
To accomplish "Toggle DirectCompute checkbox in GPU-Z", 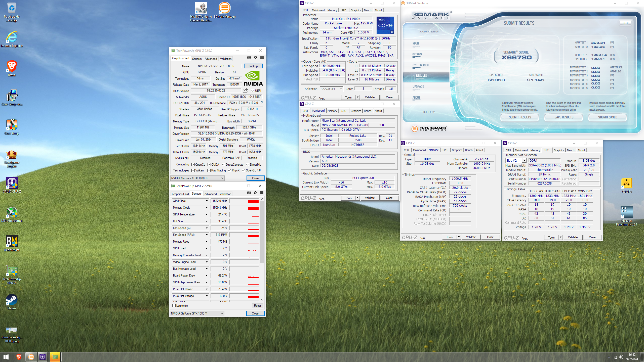I will [x=223, y=165].
